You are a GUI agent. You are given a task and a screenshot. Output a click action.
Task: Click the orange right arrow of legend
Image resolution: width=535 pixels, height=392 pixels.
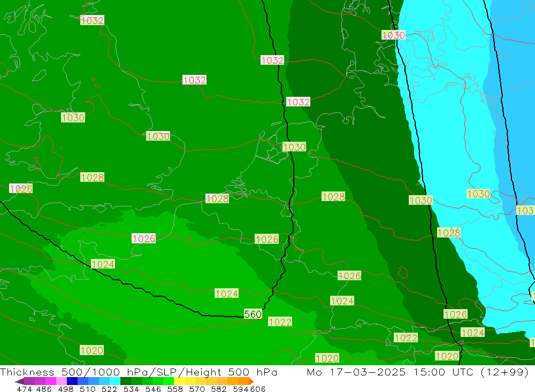click(251, 381)
